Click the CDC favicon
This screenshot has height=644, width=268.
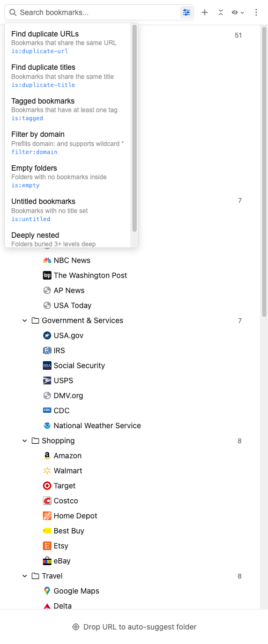(x=47, y=411)
